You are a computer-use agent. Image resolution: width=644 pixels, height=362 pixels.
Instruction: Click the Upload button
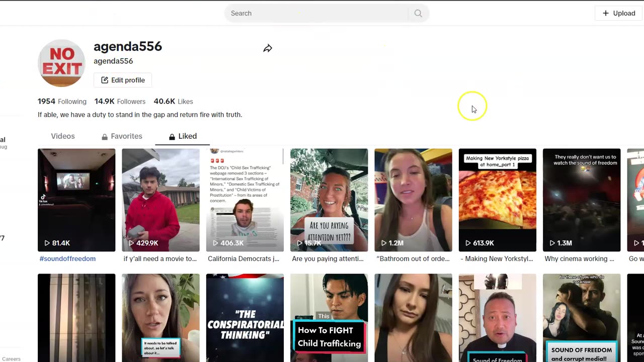(x=619, y=13)
